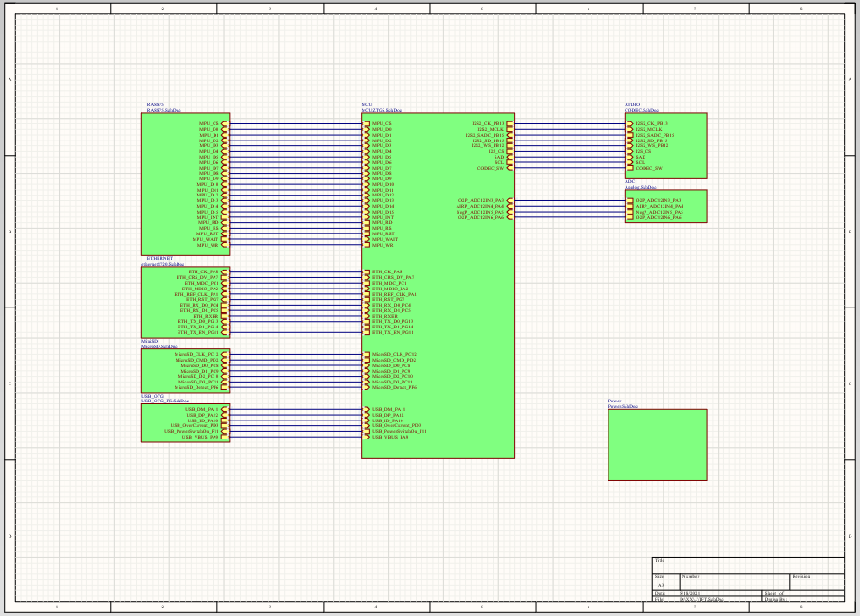The image size is (860, 616).
Task: Select the wire between MicroSD_CLK_PC12 ports
Action: click(295, 354)
